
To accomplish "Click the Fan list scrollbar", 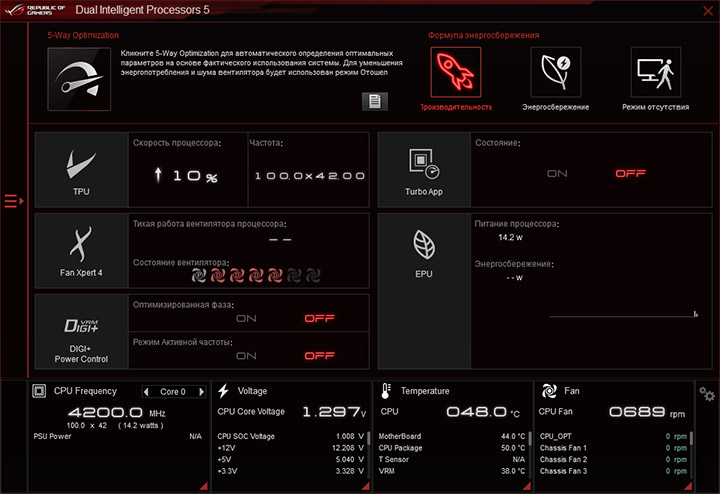I will [691, 438].
